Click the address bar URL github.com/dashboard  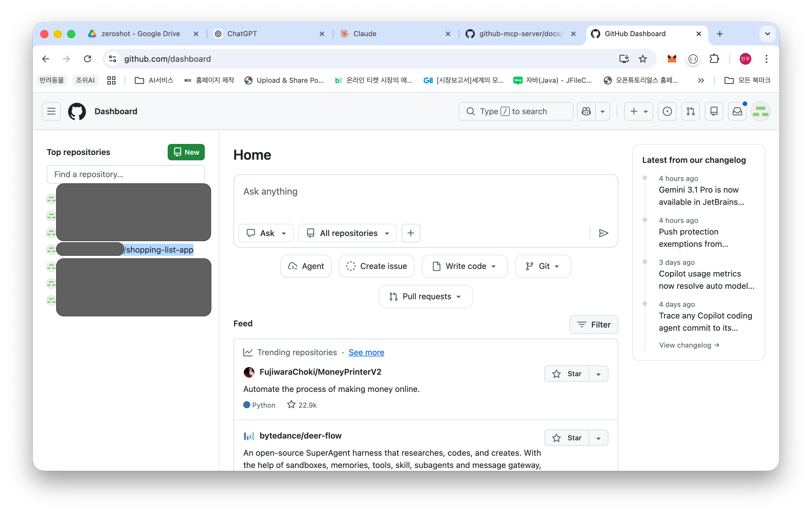(x=168, y=59)
